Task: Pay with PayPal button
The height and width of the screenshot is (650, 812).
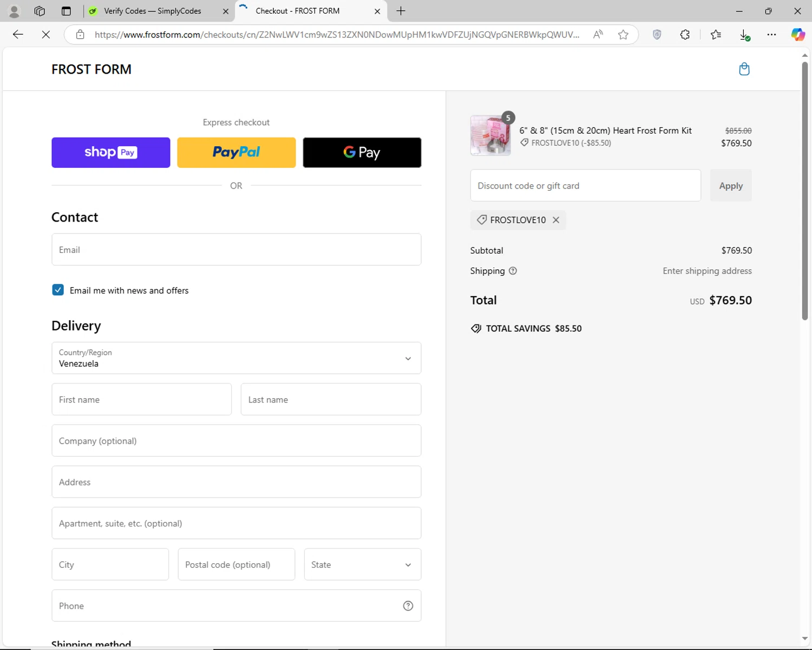Action: point(237,153)
